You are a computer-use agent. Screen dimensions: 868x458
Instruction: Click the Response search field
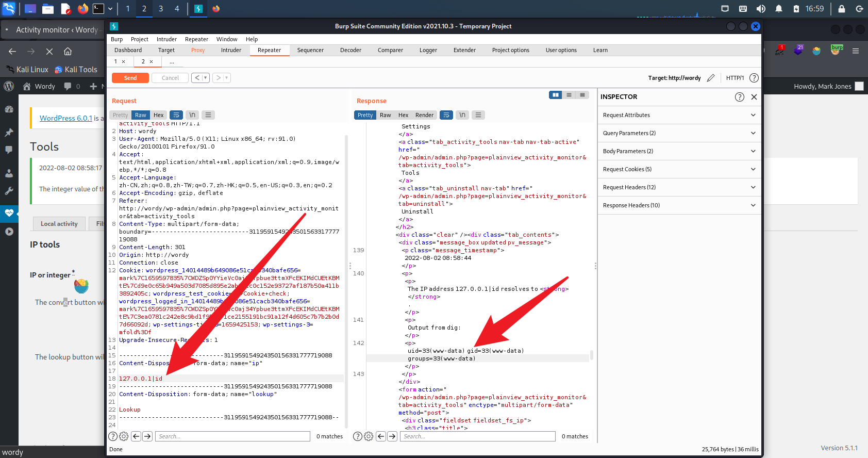coord(478,436)
